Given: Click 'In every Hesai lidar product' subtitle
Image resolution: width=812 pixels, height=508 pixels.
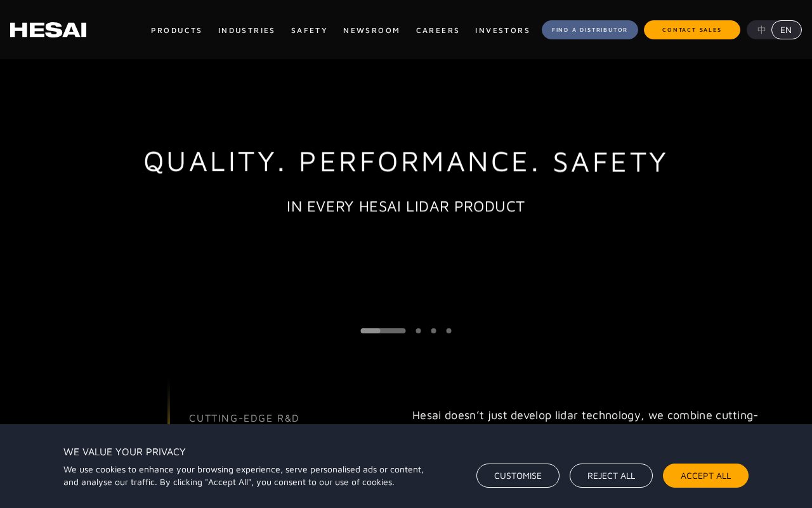Looking at the screenshot, I should point(406,206).
